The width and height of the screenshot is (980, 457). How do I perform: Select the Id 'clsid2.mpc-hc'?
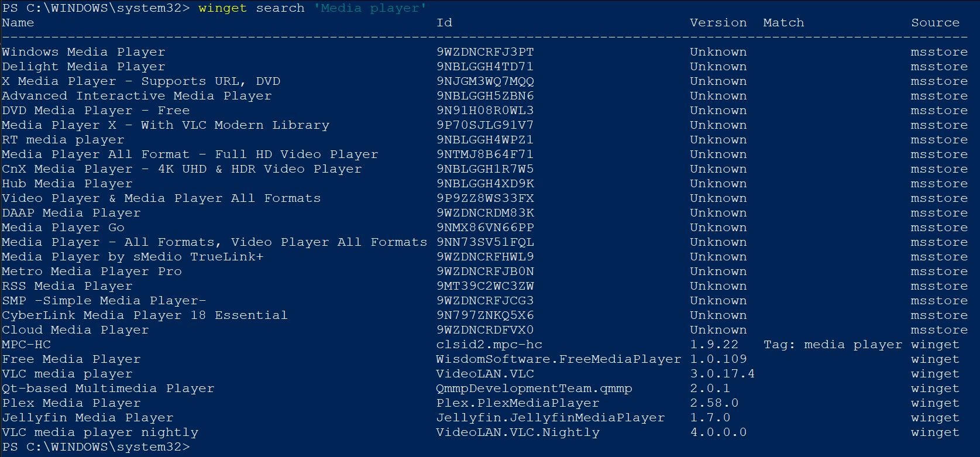pyautogui.click(x=489, y=345)
